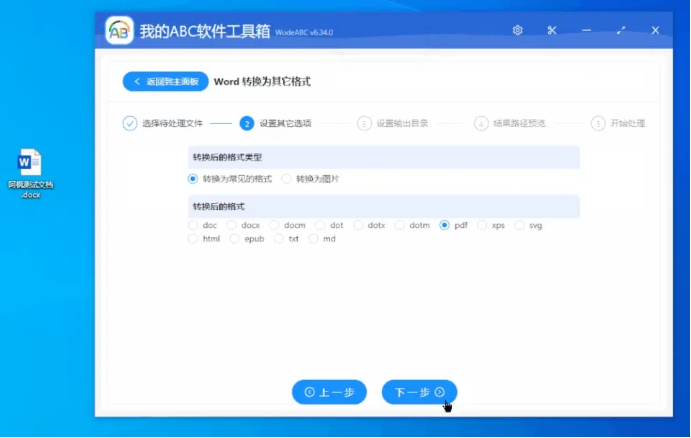Click the 上一步 previous step button
Viewport: 691px width, 438px height.
click(329, 392)
